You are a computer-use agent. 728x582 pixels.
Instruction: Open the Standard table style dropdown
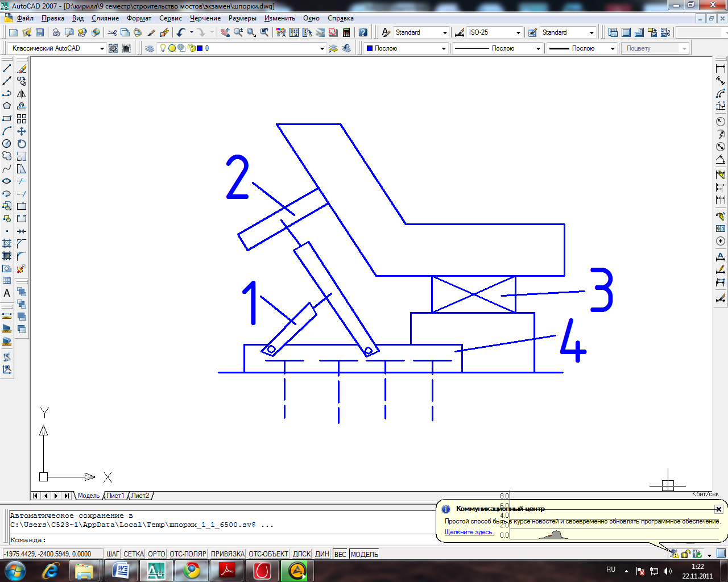pyautogui.click(x=592, y=33)
